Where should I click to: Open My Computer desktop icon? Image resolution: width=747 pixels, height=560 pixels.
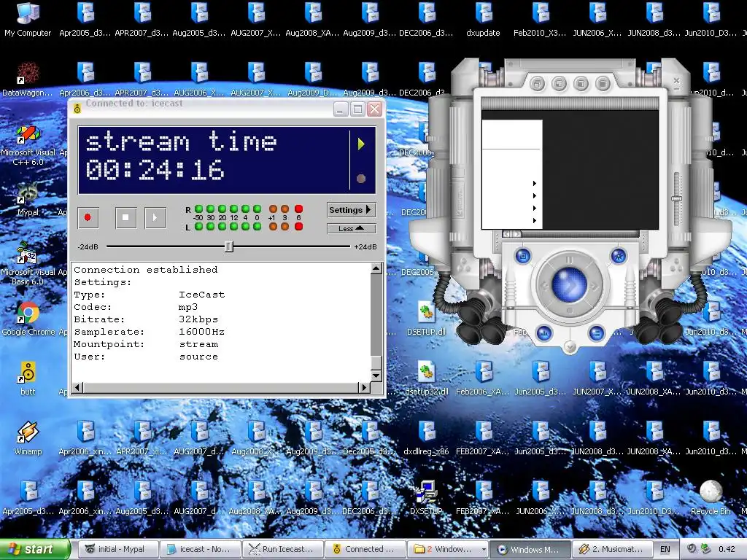pos(28,19)
